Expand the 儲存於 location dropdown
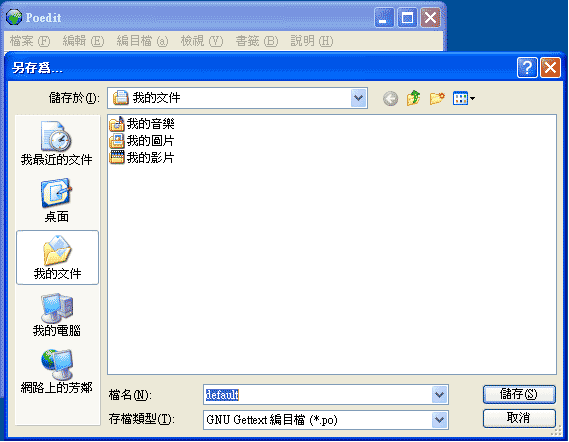The width and height of the screenshot is (569, 442). tap(359, 98)
